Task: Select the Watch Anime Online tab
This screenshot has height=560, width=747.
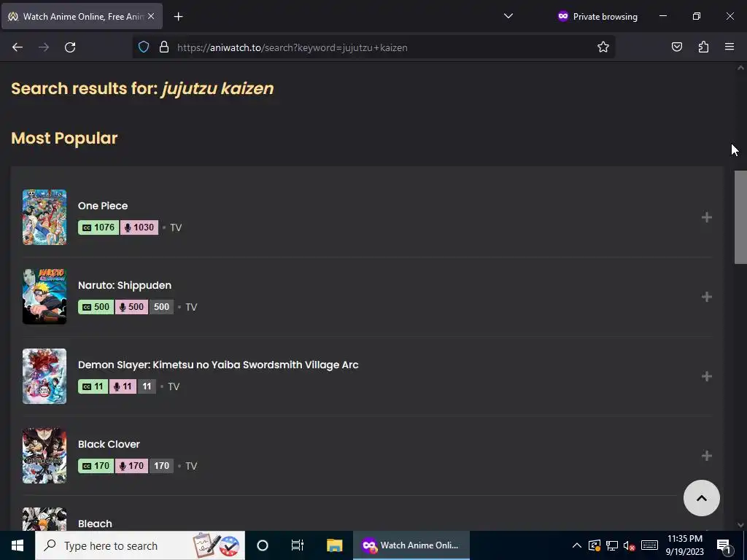Action: 82,16
